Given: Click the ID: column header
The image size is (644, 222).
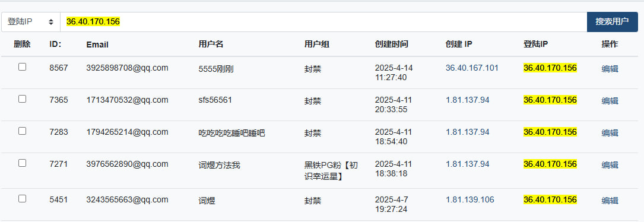Looking at the screenshot, I should tap(55, 45).
